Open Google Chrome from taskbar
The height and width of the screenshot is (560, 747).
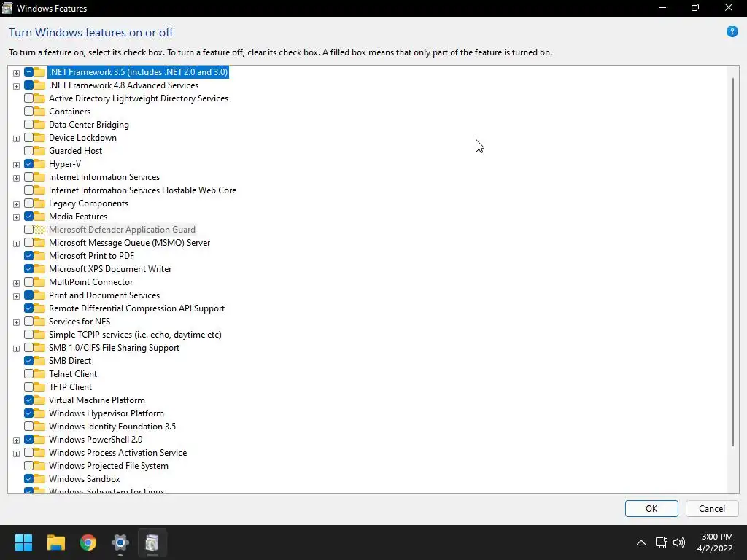pos(88,542)
